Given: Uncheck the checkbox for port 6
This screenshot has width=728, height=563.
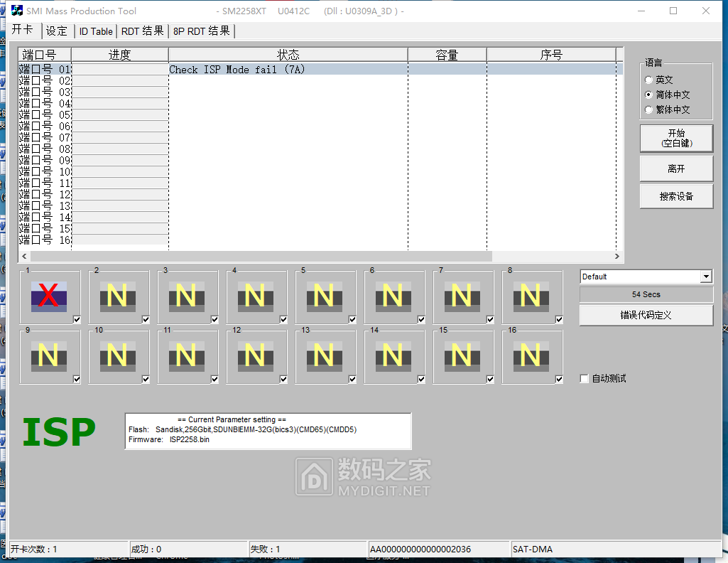Looking at the screenshot, I should (421, 320).
